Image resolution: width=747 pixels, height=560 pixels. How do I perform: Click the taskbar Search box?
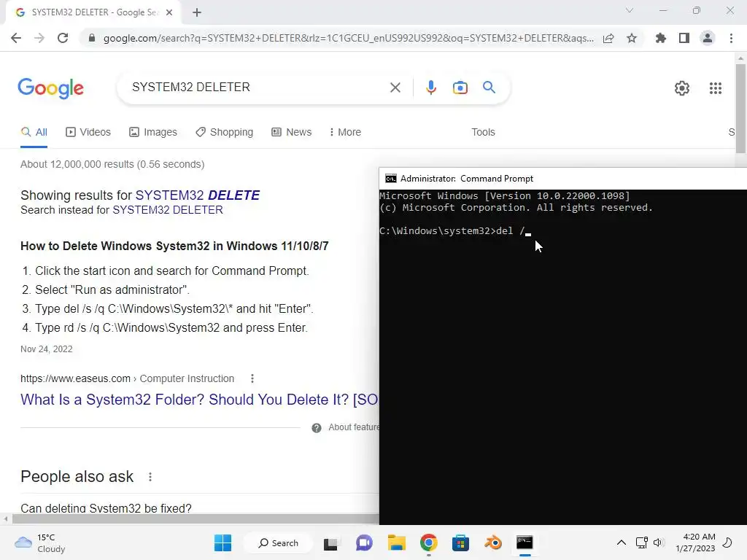(278, 542)
